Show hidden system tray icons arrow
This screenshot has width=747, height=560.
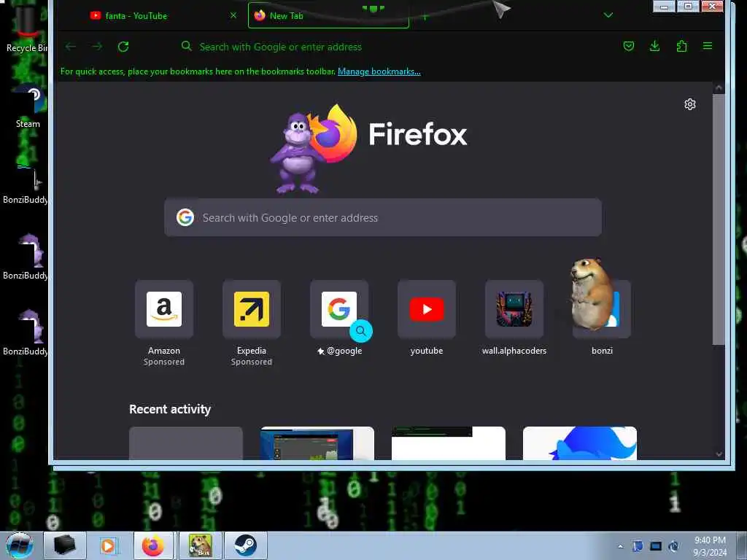click(620, 546)
